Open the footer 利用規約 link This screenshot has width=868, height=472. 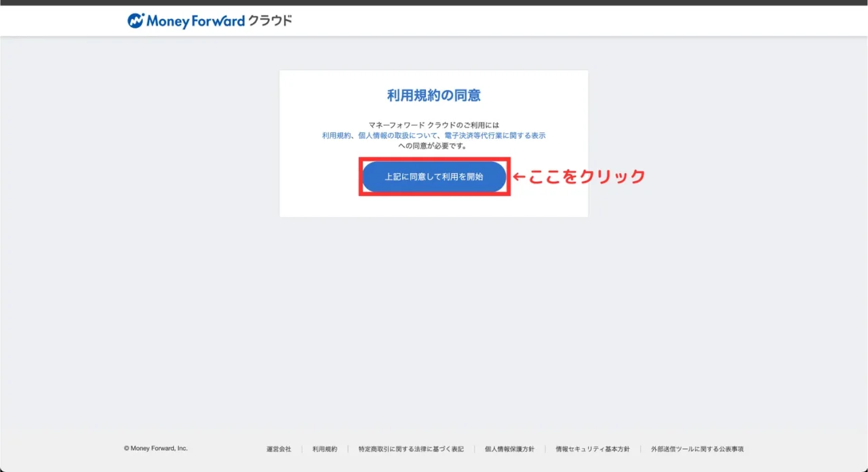coord(325,449)
